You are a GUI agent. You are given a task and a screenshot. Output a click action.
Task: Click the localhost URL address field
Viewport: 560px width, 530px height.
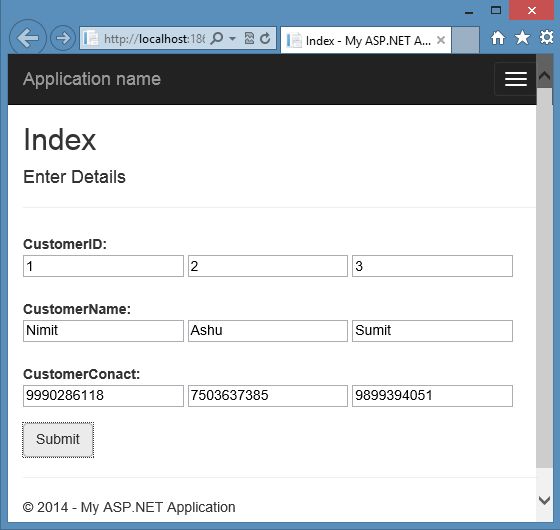point(154,39)
